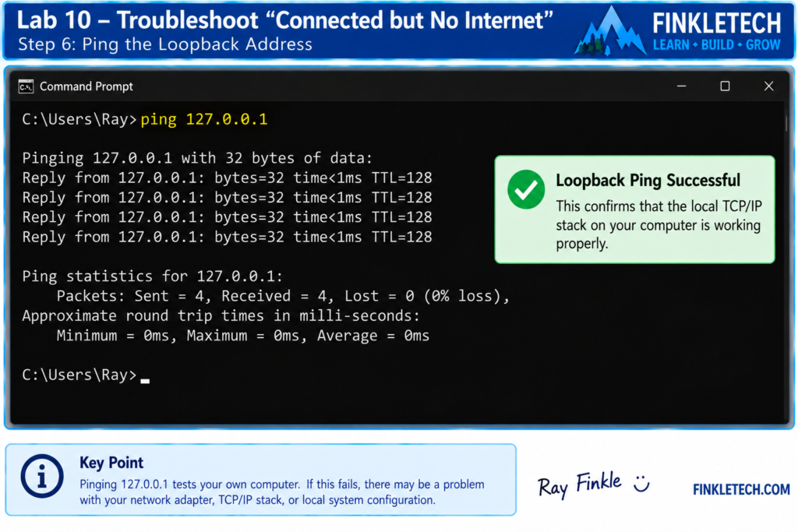Maximize the Command Prompt window
Image resolution: width=798 pixels, height=532 pixels.
click(725, 86)
